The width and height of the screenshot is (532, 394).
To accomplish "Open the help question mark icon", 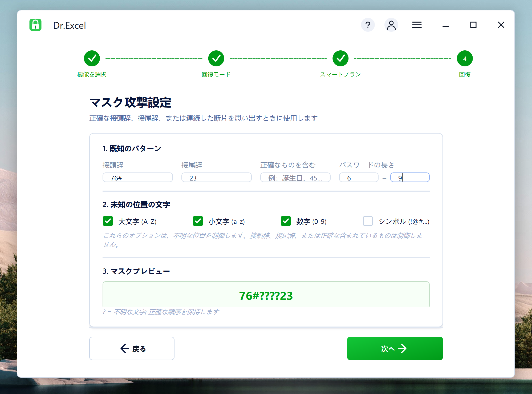I will pos(368,25).
